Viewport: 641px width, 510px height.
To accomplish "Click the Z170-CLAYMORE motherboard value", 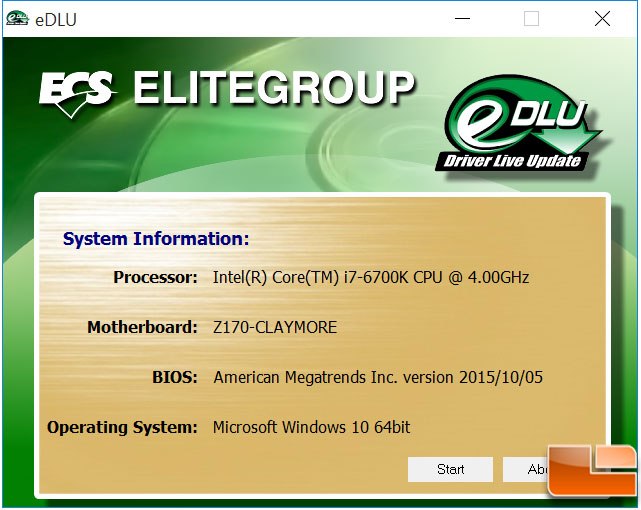I will click(x=275, y=327).
